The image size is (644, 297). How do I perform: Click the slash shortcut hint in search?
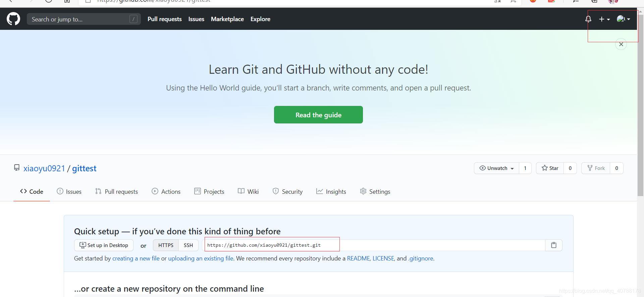(133, 19)
